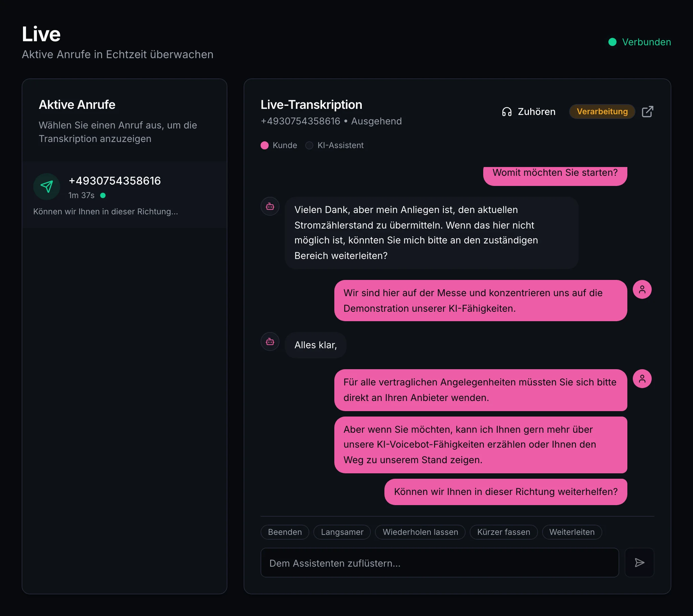The image size is (693, 616).
Task: Click the Zuhören headphone icon
Action: point(507,112)
